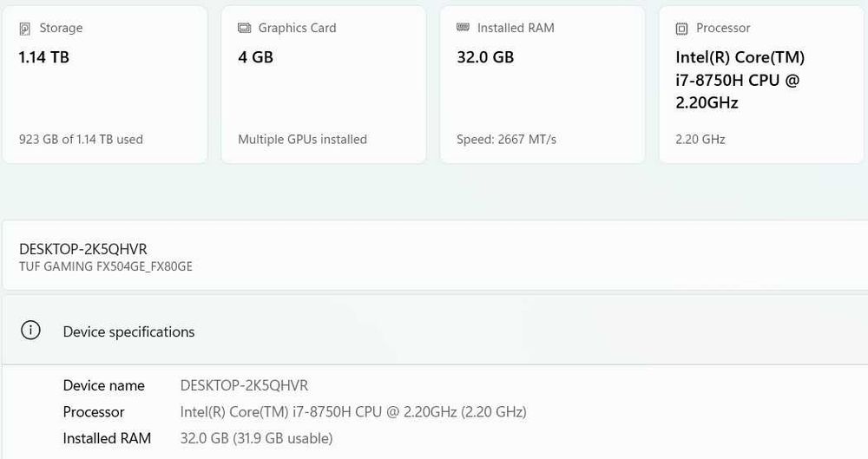Collapse the Device specifications section header
Viewport: 868px width, 459px height.
[x=434, y=331]
